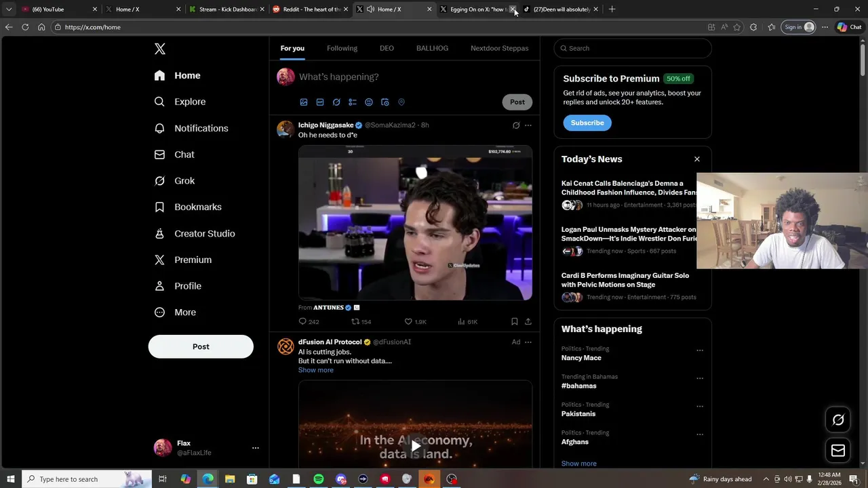Screen dimensions: 868x488
Task: Open a new browser tab
Action: (x=612, y=9)
